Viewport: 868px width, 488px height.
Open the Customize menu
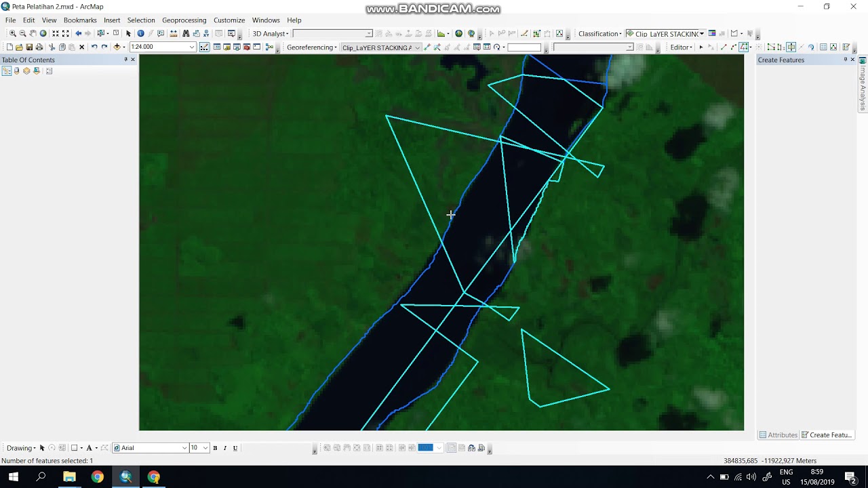point(229,20)
